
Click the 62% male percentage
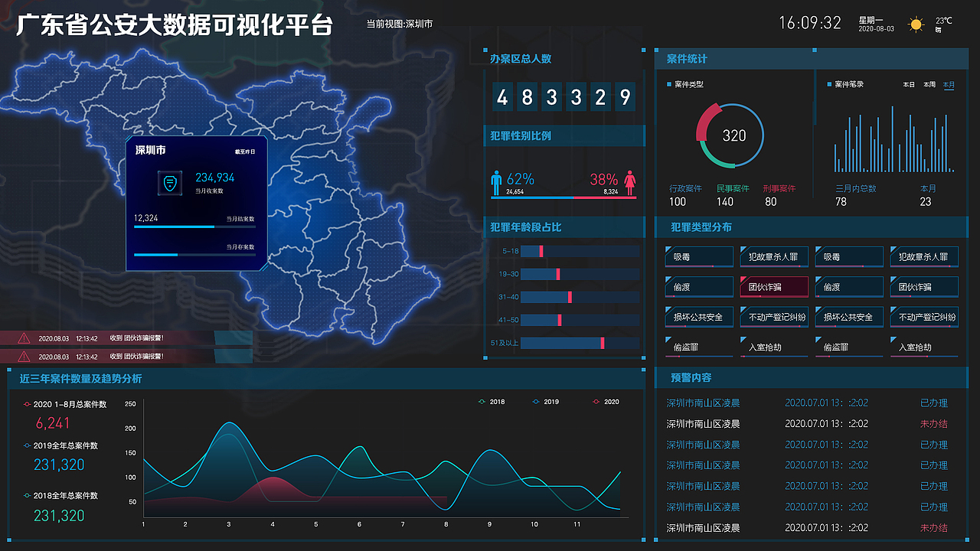(520, 179)
